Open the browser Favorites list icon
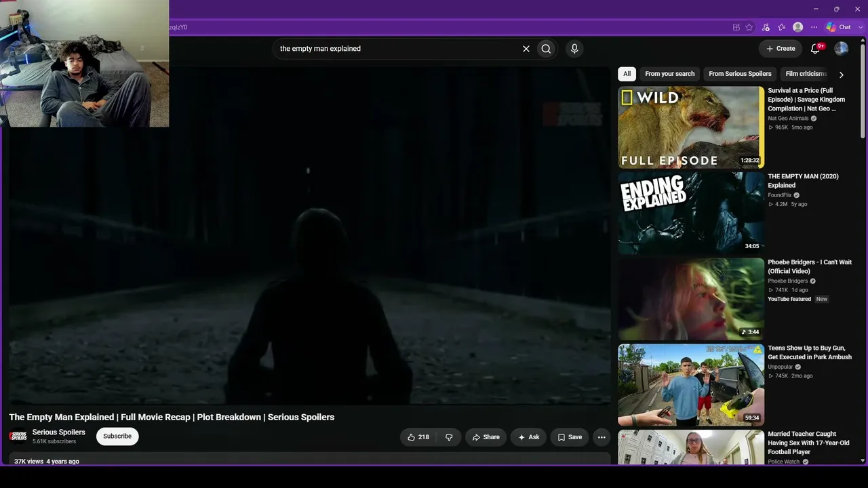 coord(782,27)
